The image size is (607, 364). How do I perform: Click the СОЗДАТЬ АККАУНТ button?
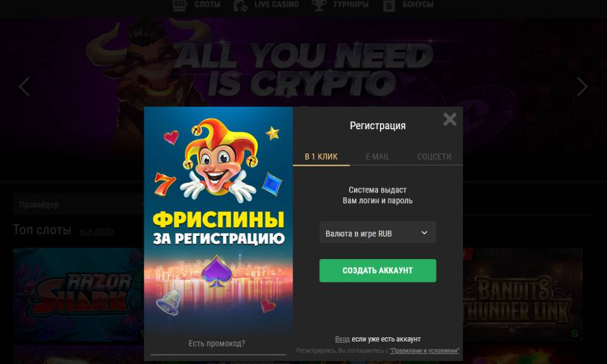378,271
